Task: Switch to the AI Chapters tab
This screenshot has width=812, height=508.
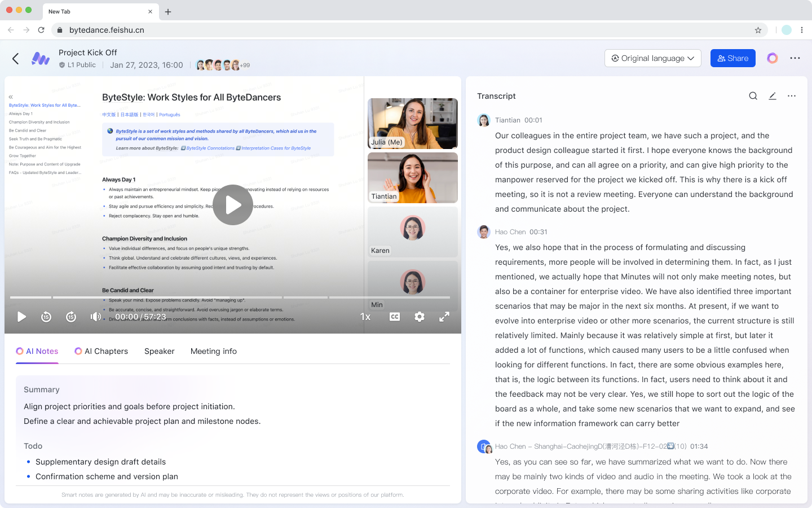Action: click(101, 351)
